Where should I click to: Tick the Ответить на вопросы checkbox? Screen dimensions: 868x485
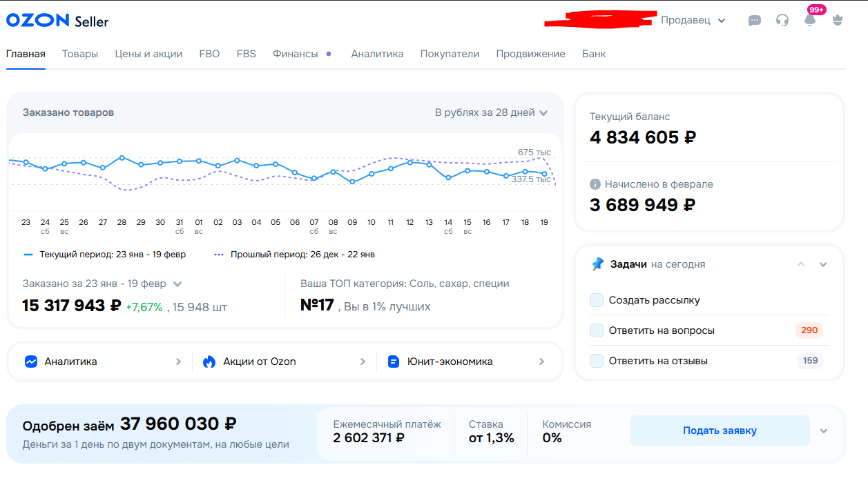[597, 330]
